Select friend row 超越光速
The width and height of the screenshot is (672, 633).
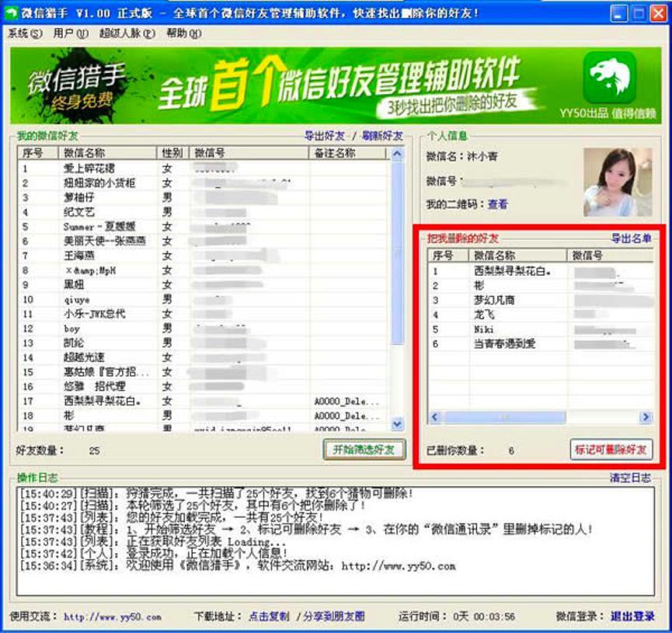(x=203, y=357)
